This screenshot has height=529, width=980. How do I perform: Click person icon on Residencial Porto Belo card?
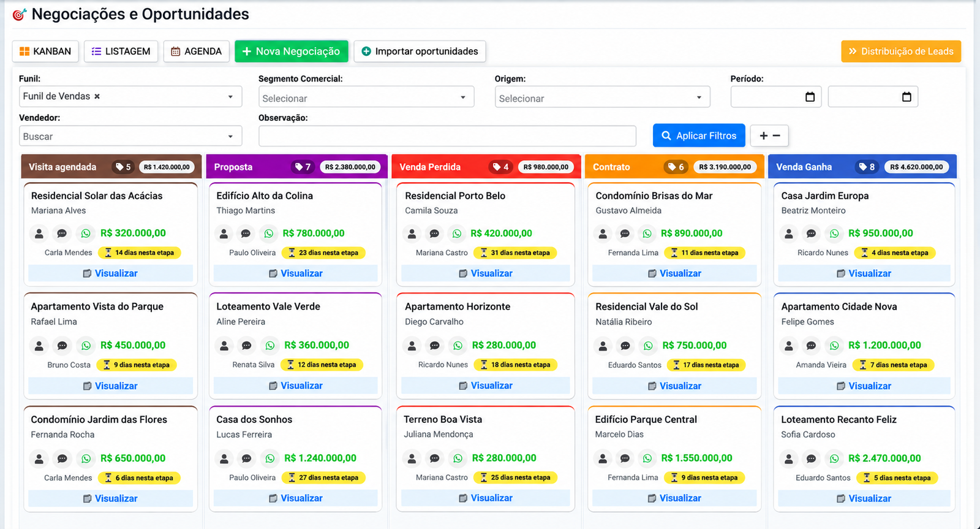coord(412,234)
